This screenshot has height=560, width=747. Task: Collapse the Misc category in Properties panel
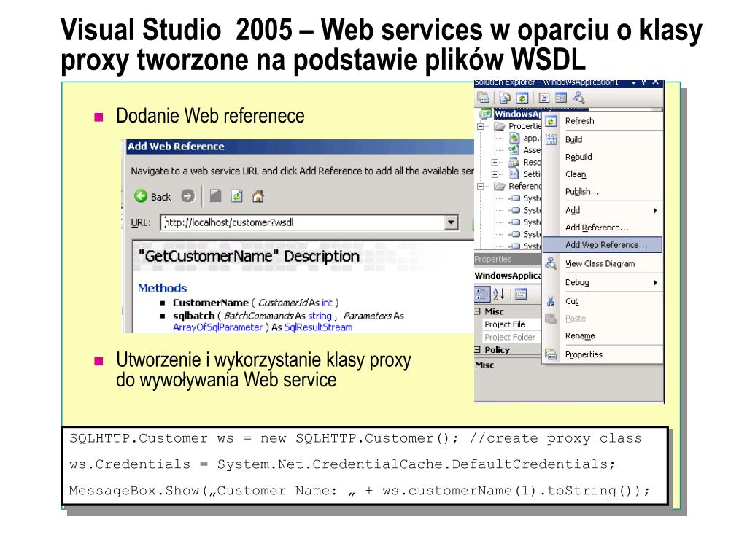click(477, 311)
